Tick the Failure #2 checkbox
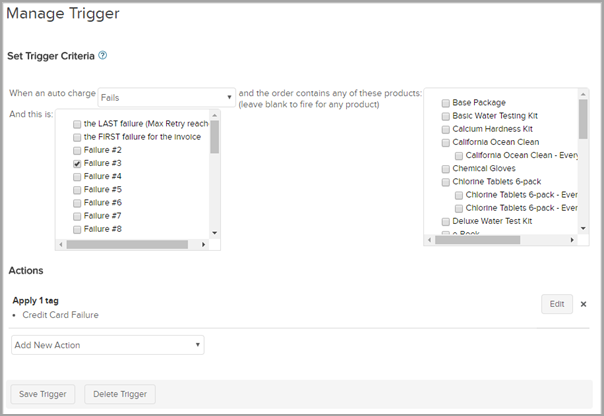Screen dimensions: 604x416 click(x=77, y=150)
